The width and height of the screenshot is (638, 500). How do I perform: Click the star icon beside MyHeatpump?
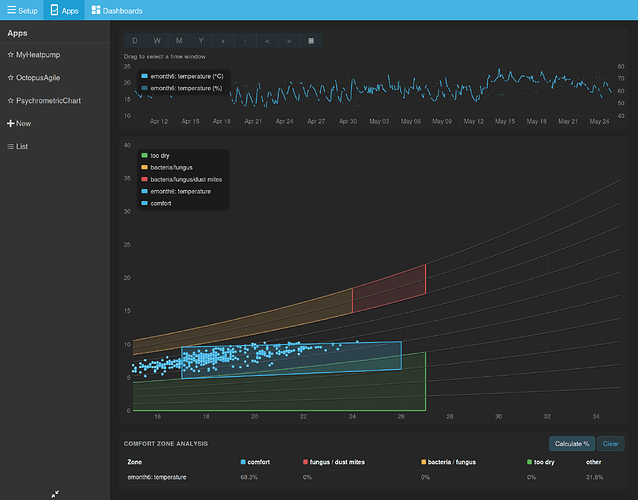point(11,55)
